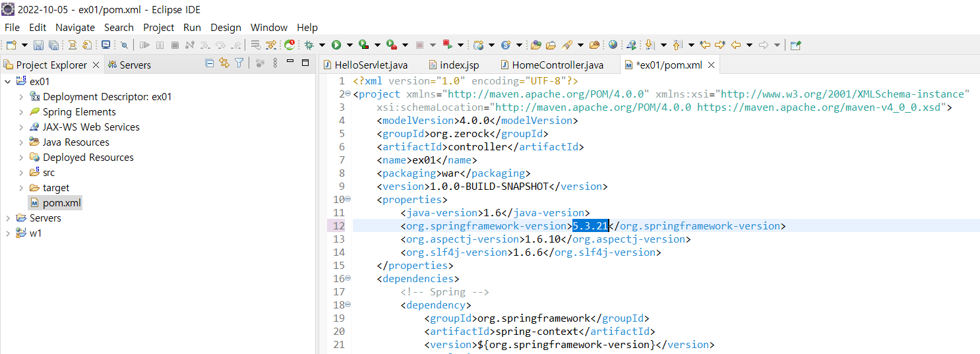Click the Suspend debug icon
Viewport: 980px width, 354px height.
pos(160,45)
